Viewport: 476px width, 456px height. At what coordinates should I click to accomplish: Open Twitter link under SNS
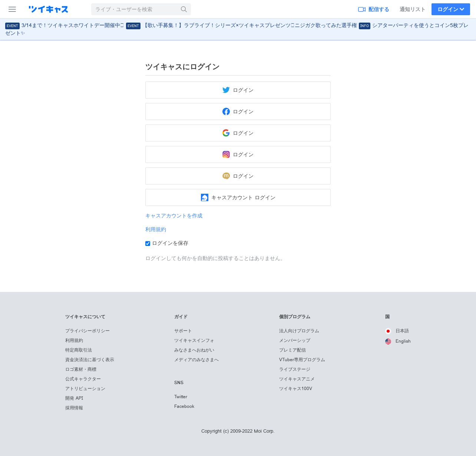coord(181,397)
